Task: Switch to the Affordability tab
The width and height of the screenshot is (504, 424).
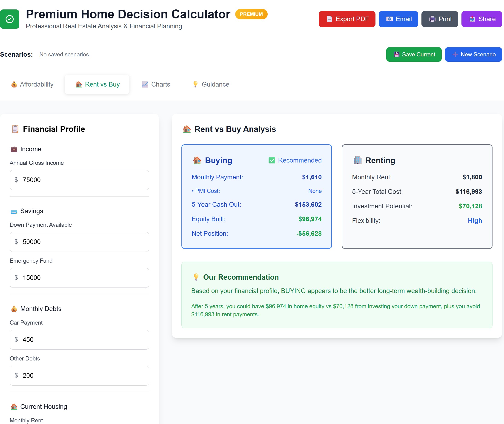Action: [x=32, y=84]
